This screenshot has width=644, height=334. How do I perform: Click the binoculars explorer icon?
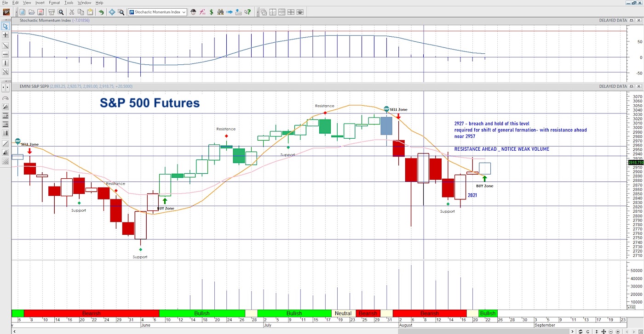point(220,12)
